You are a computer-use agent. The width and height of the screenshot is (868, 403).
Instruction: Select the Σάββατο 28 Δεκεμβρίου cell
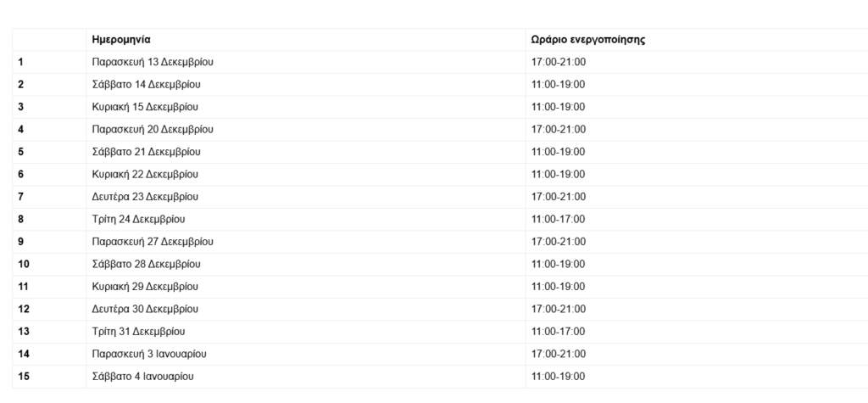(147, 265)
